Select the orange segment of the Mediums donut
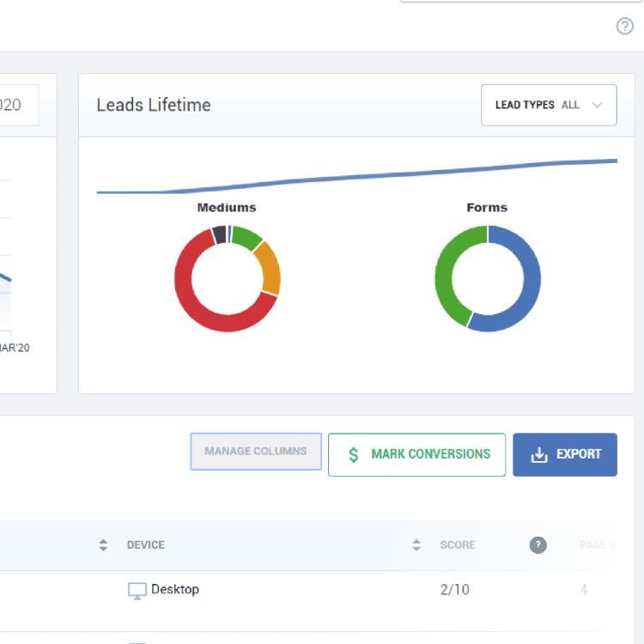Screen dimensions: 644x644 [269, 267]
